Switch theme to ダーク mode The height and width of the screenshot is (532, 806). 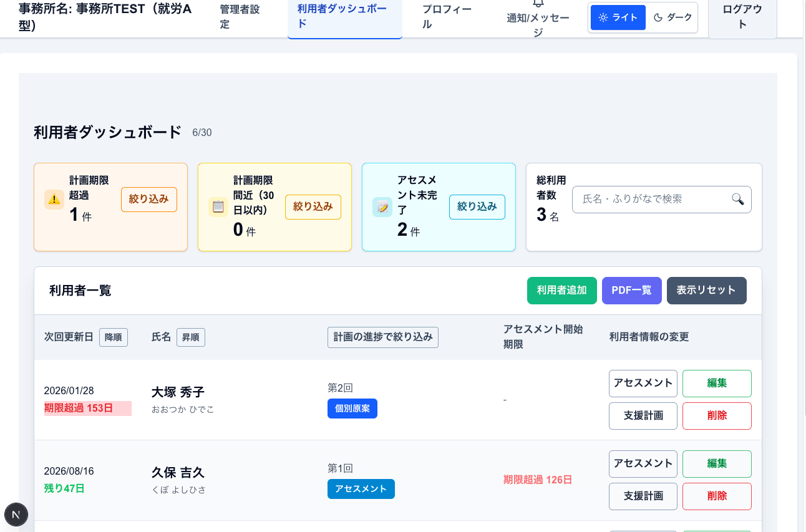point(672,17)
